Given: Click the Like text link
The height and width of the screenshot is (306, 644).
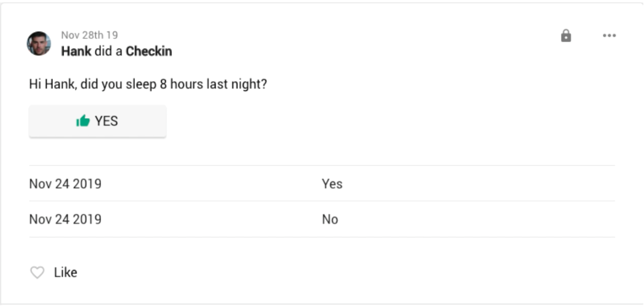Looking at the screenshot, I should (65, 273).
